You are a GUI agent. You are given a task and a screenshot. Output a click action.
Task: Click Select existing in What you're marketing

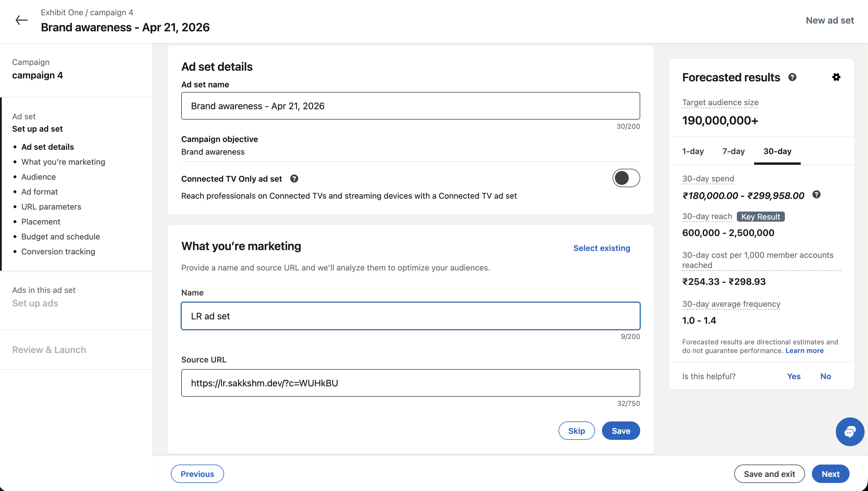pyautogui.click(x=601, y=248)
